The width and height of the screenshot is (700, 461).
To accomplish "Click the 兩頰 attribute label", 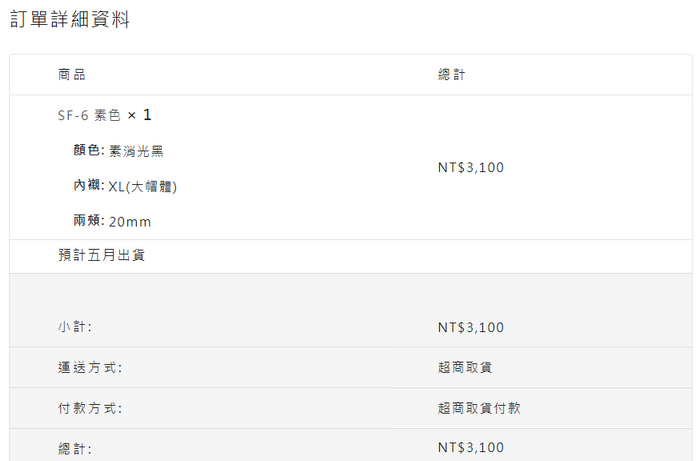I will coord(88,221).
